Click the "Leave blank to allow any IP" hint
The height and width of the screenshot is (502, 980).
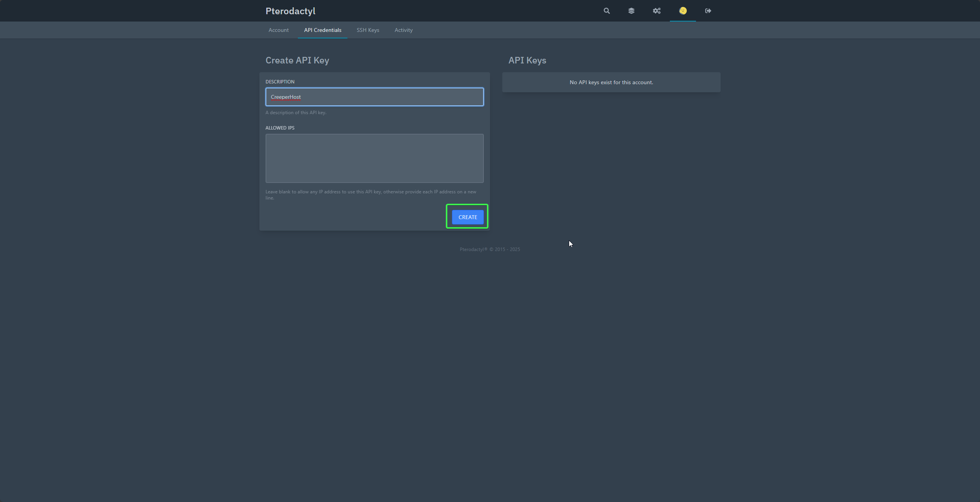point(371,195)
